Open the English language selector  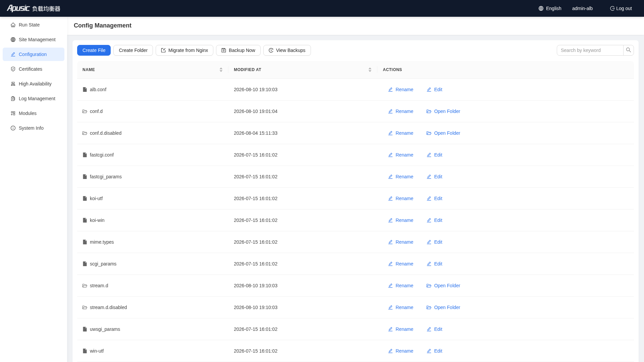tap(550, 8)
